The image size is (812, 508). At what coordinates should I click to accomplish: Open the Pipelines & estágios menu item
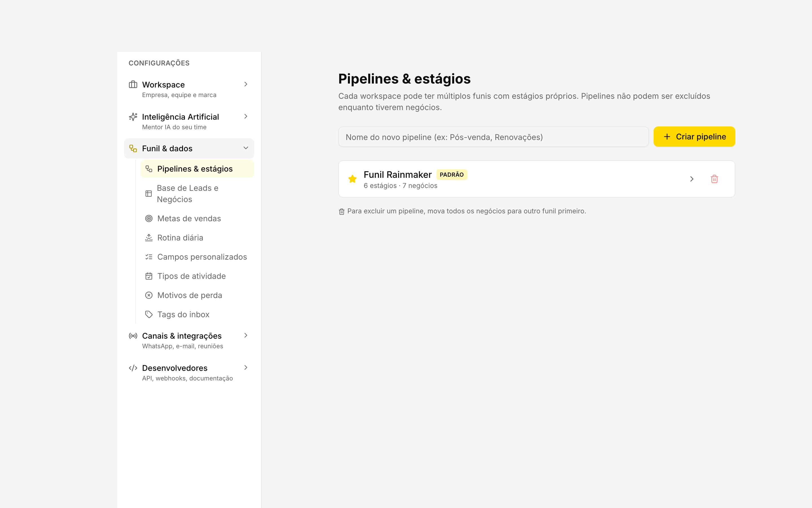pyautogui.click(x=197, y=169)
